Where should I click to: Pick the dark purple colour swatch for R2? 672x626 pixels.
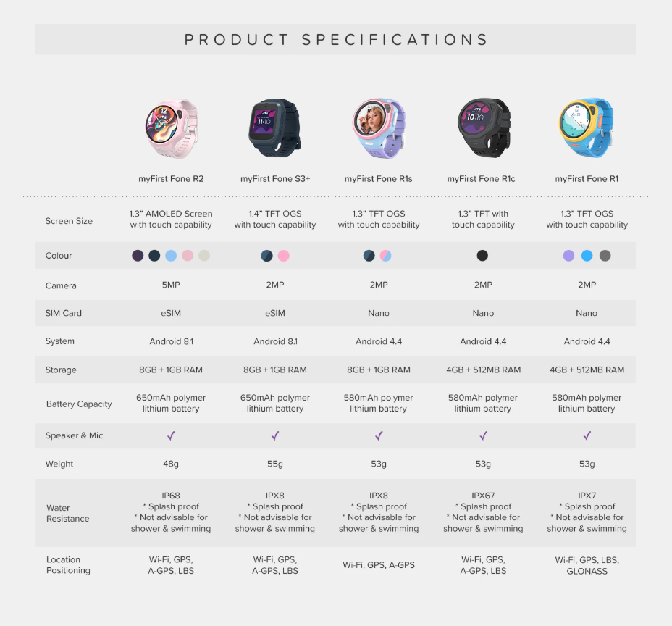pos(138,256)
